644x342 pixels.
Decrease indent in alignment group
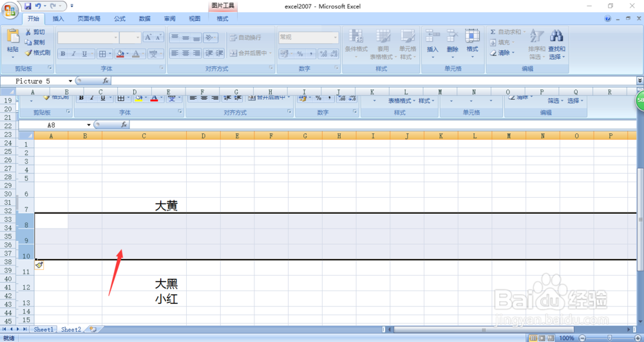coord(209,53)
